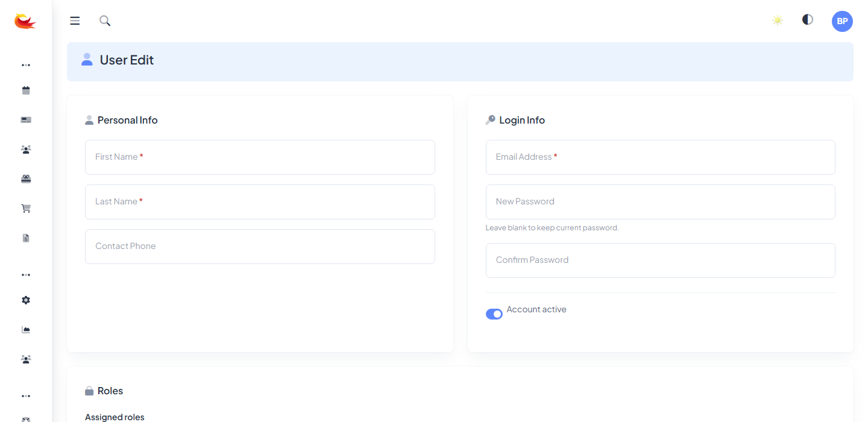Viewport: 868px width, 422px height.
Task: Focus the First Name field
Action: click(x=260, y=157)
